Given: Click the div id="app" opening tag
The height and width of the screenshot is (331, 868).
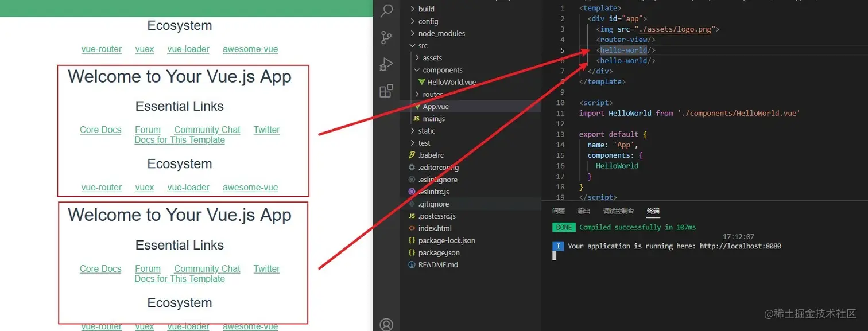Looking at the screenshot, I should click(x=617, y=19).
